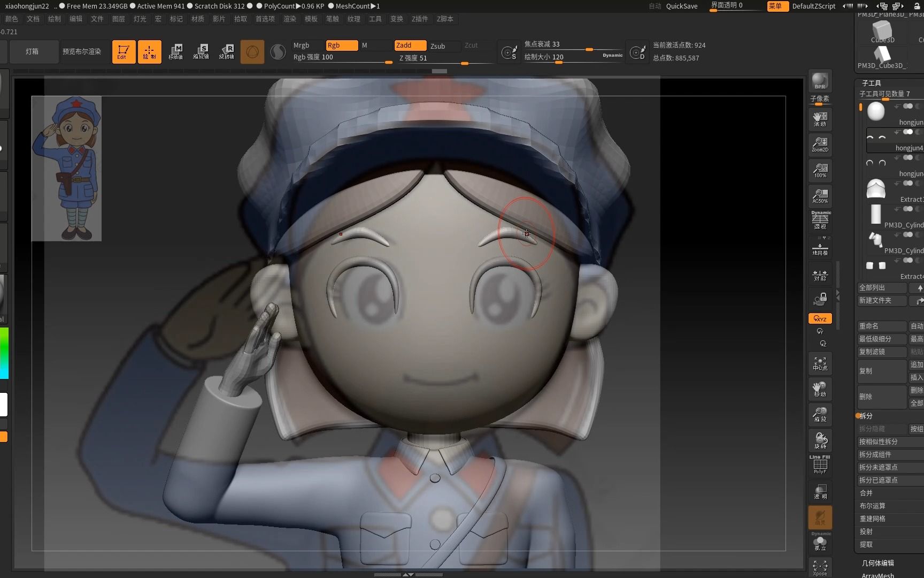Click the Move (移动) viewport icon

(820, 390)
